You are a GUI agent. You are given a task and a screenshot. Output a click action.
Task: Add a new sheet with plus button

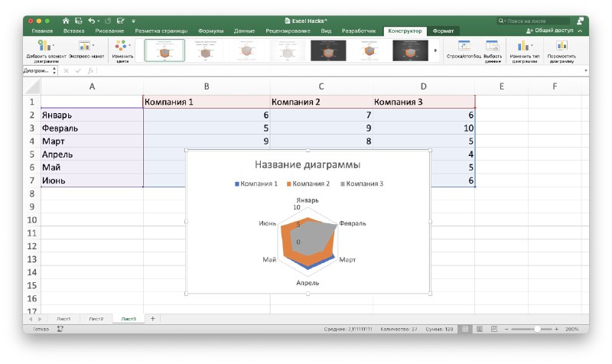coord(152,319)
